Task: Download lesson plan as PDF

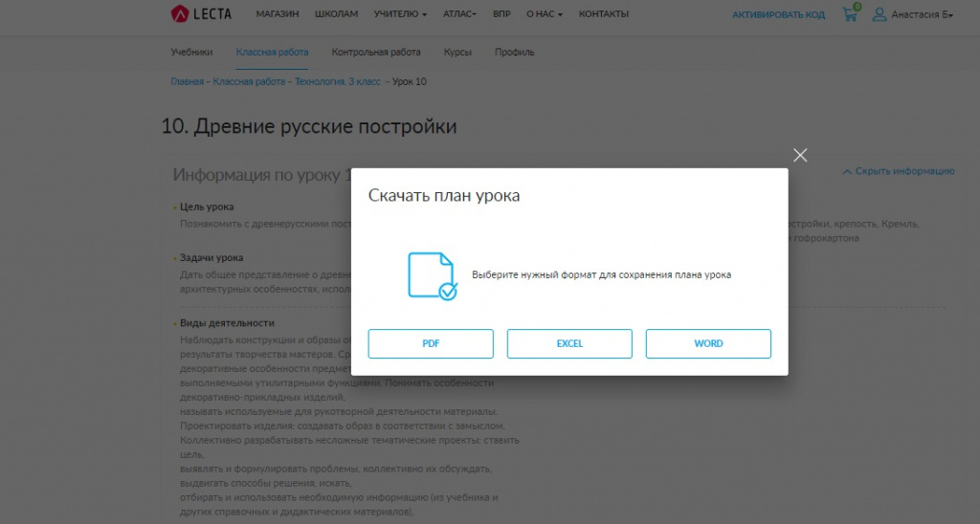Action: 431,343
